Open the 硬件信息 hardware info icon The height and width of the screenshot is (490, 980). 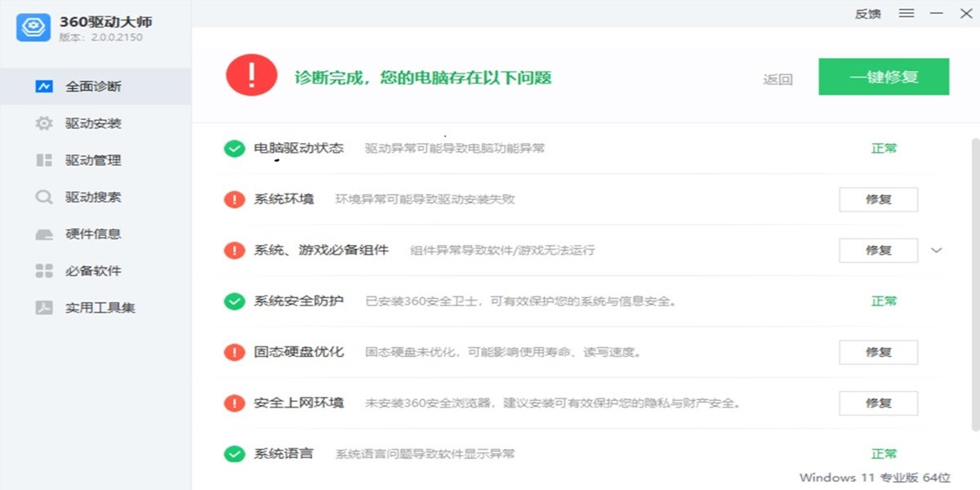point(45,234)
